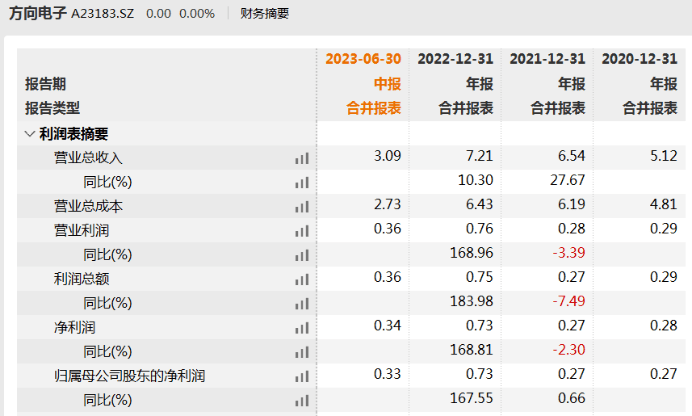Click the 2021-12-31 report period header
The height and width of the screenshot is (416, 692).
(547, 59)
